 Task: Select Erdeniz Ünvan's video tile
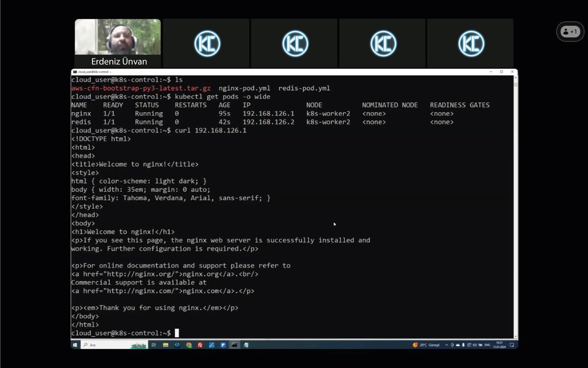tap(118, 43)
